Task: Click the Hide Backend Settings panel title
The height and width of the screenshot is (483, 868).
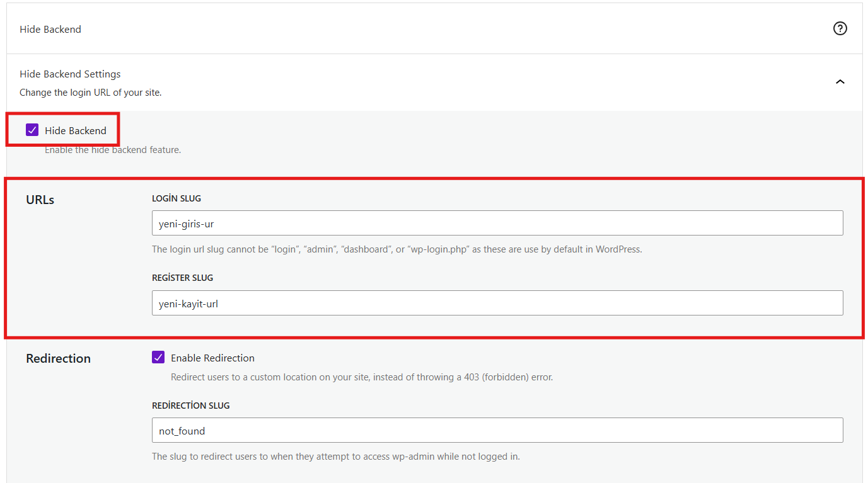Action: click(70, 74)
